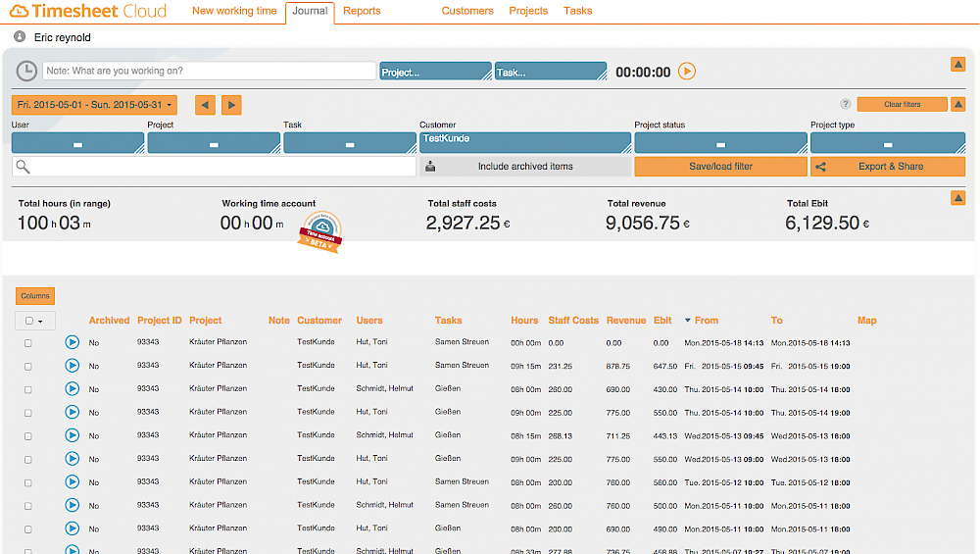980x554 pixels.
Task: Resume the entry with Ebit 490.00
Action: click(x=72, y=529)
